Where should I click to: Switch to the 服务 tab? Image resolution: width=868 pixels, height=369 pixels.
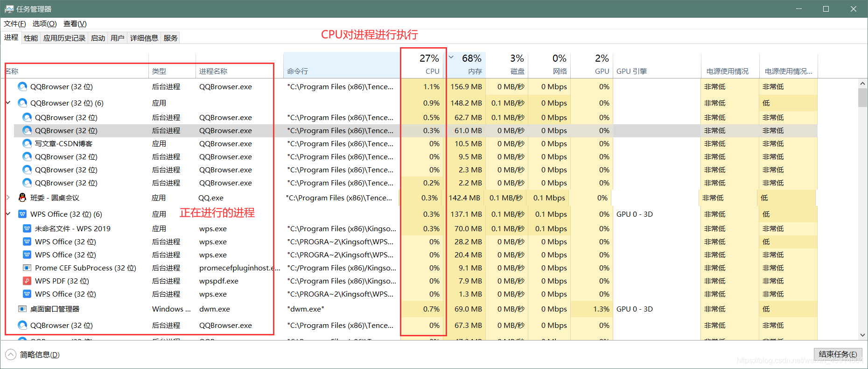point(171,38)
